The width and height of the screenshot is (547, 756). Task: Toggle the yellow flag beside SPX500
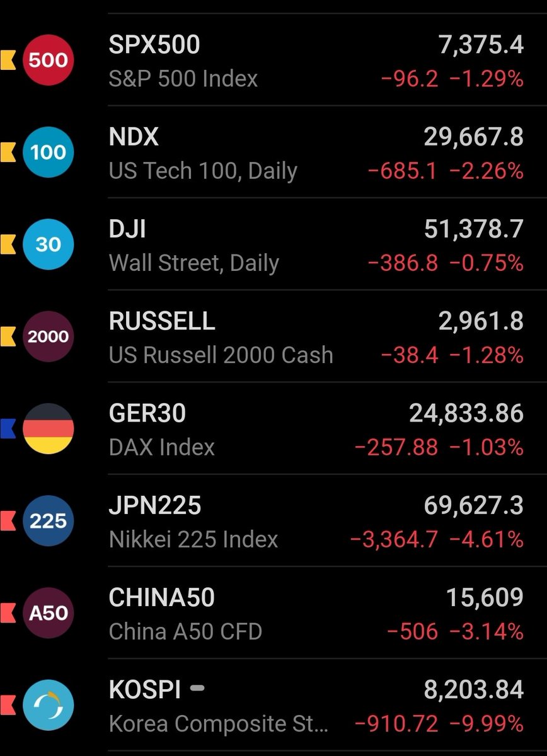click(x=8, y=60)
